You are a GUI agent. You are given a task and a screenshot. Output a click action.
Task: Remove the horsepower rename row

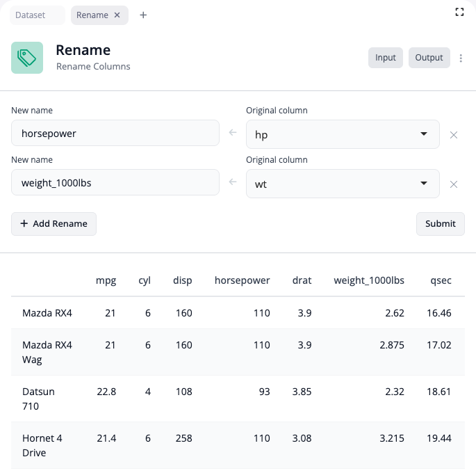[454, 135]
